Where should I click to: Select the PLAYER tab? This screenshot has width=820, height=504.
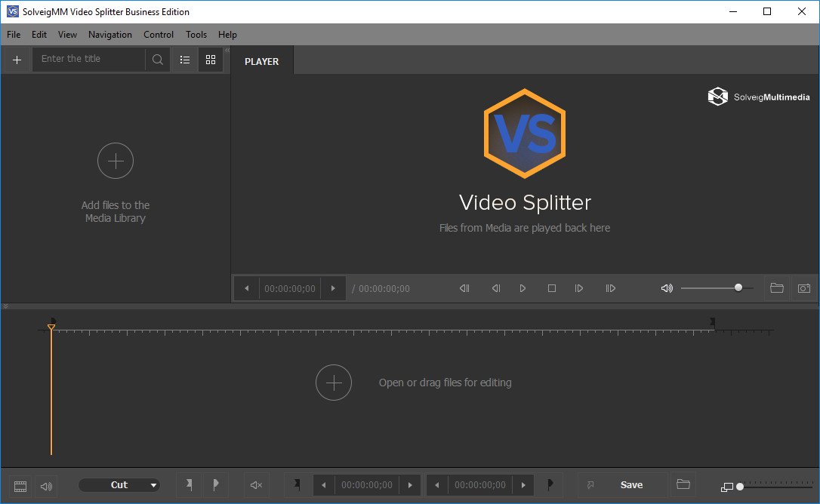262,61
